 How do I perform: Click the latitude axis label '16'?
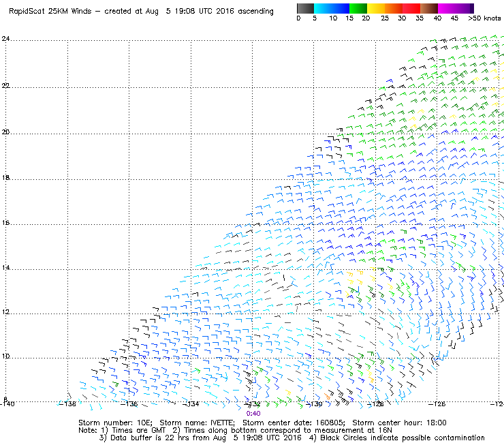pos(5,223)
